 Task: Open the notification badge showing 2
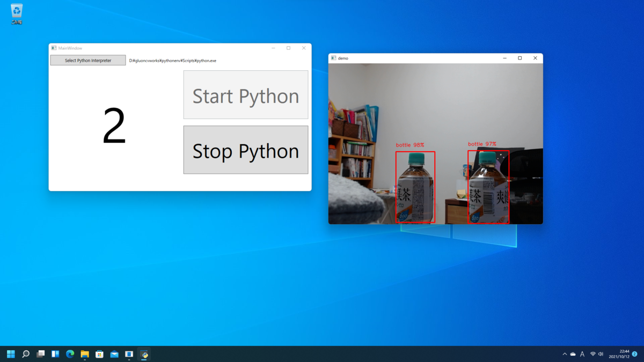pos(635,354)
